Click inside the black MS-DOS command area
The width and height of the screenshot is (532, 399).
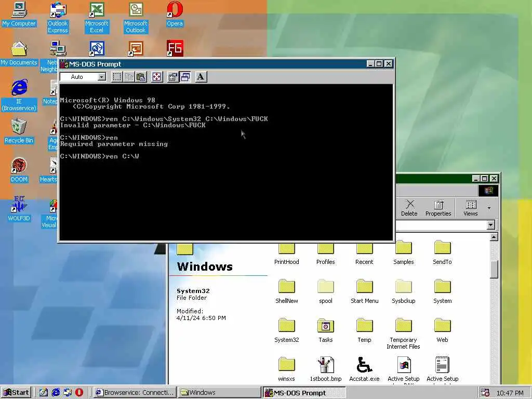click(226, 162)
